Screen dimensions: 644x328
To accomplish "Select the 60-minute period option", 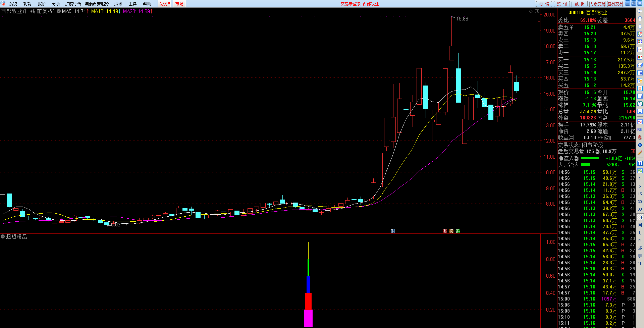I will coord(640,209).
